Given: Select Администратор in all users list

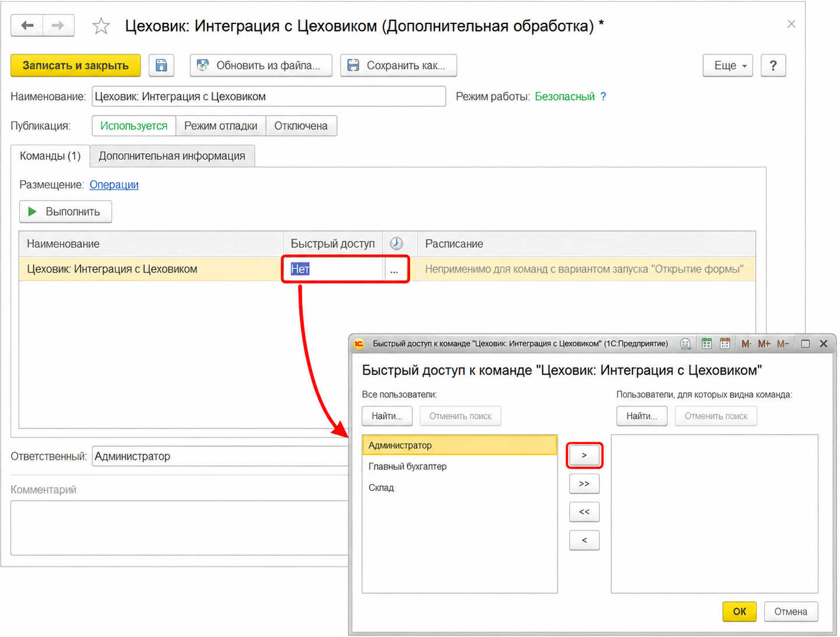Looking at the screenshot, I should click(459, 445).
